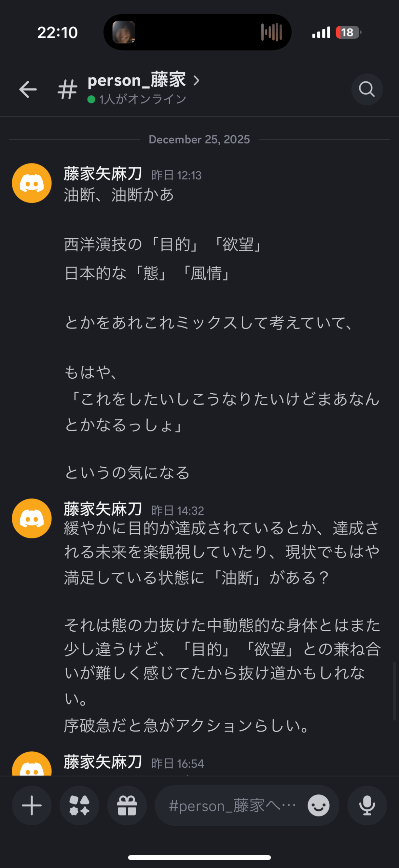The width and height of the screenshot is (399, 868).
Task: Tap the microphone voice message icon
Action: point(367,805)
